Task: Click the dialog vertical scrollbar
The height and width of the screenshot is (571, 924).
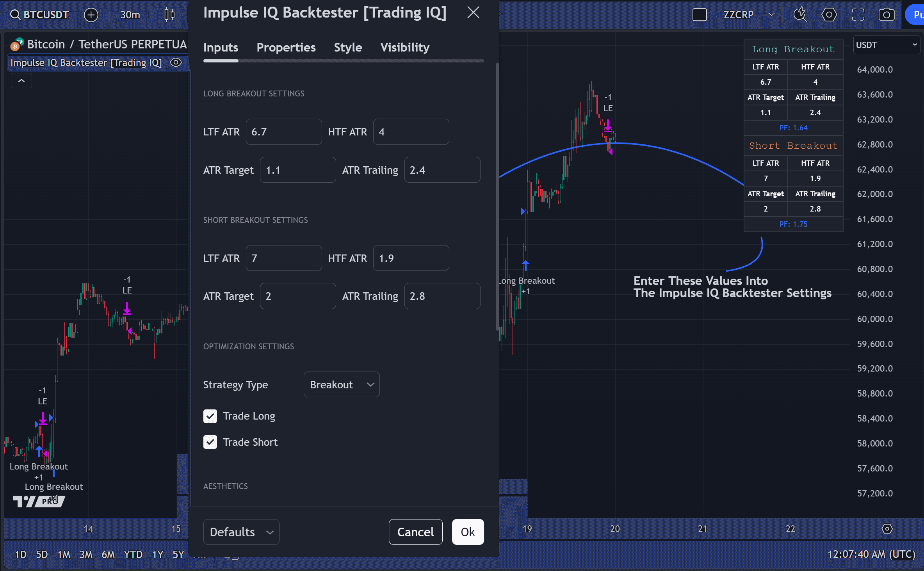Action: click(x=497, y=196)
